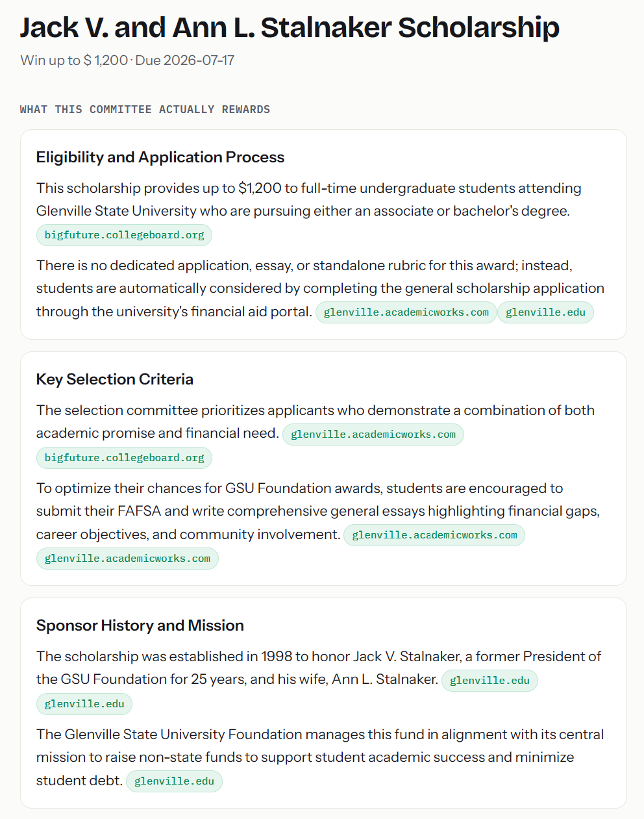This screenshot has height=819, width=644.
Task: Click glenville.edu chip on its own line in Sponsor History
Action: (84, 704)
